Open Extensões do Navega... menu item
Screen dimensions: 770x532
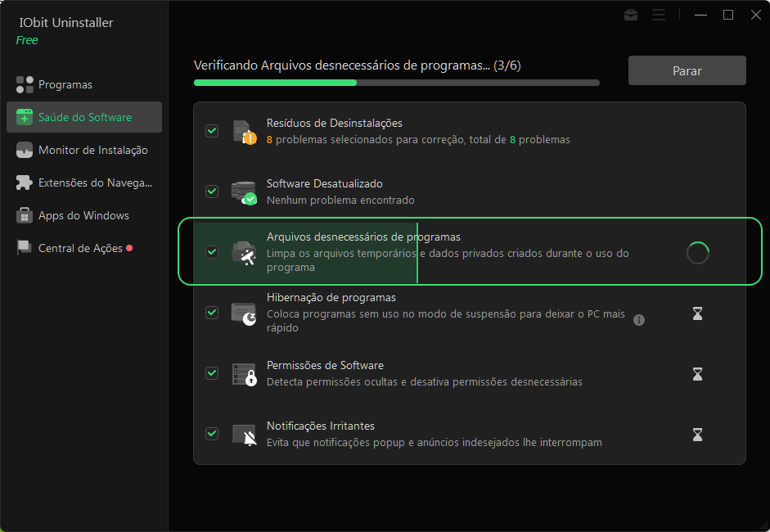[x=84, y=183]
